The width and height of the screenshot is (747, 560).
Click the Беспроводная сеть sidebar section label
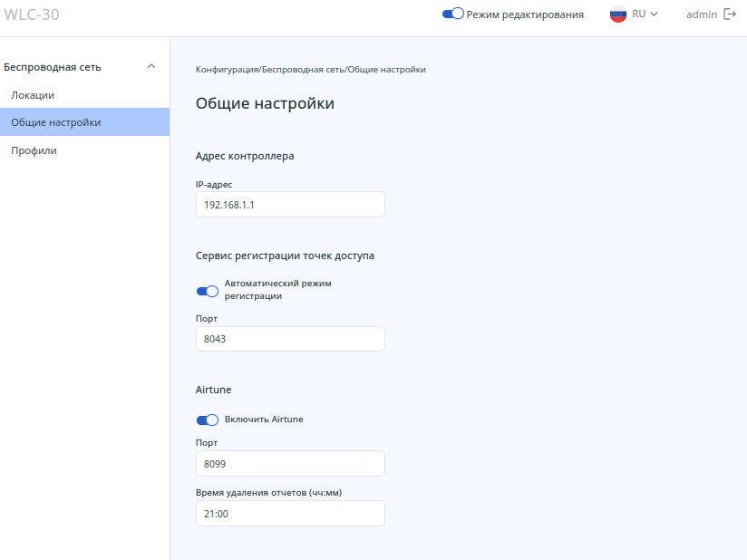pyautogui.click(x=53, y=67)
